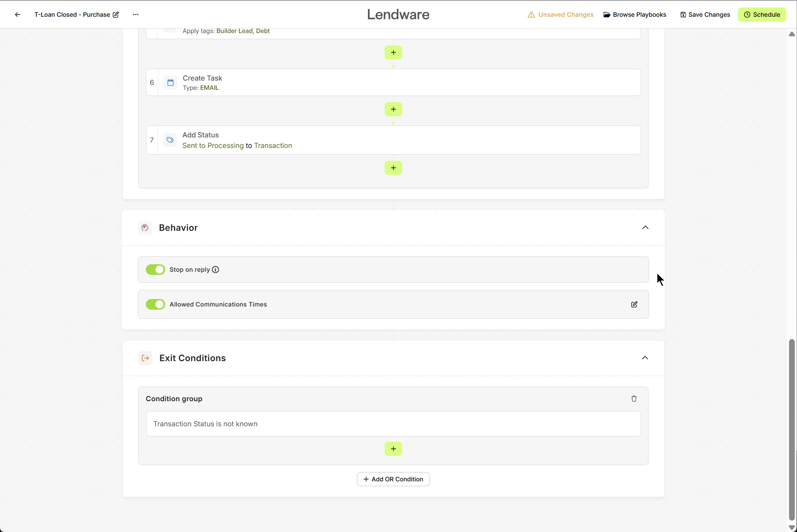The height and width of the screenshot is (532, 797).
Task: Select the Transaction Status is not known condition
Action: click(393, 424)
